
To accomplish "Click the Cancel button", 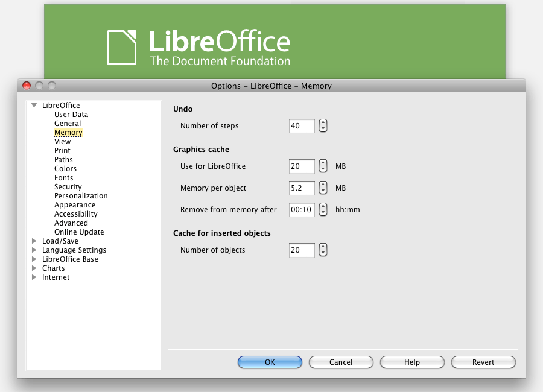I will 341,362.
